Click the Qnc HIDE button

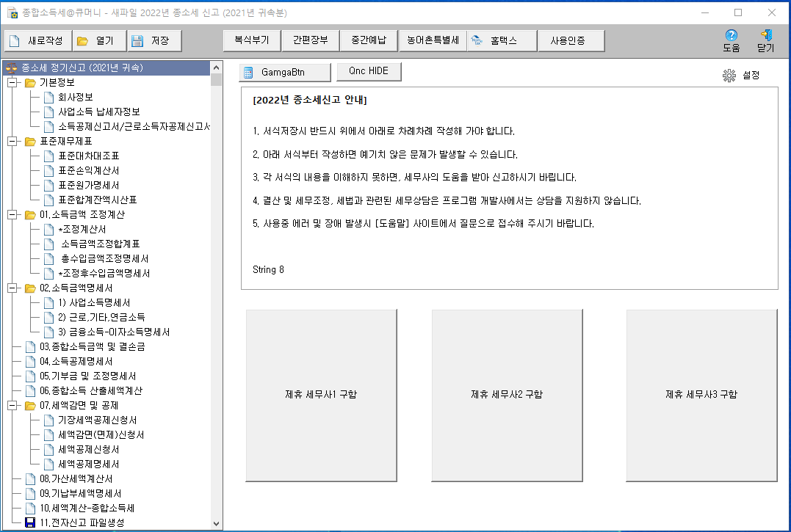click(369, 71)
